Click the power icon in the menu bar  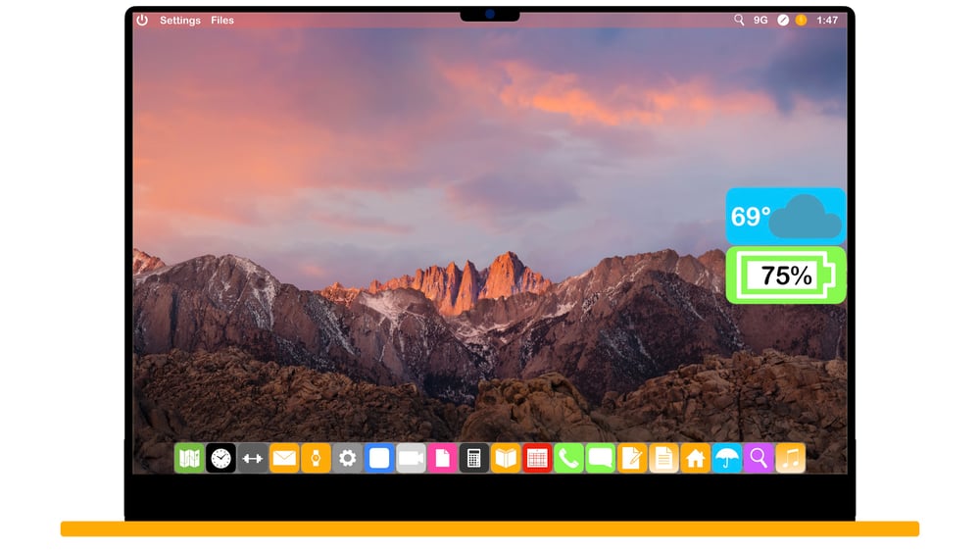[x=142, y=20]
